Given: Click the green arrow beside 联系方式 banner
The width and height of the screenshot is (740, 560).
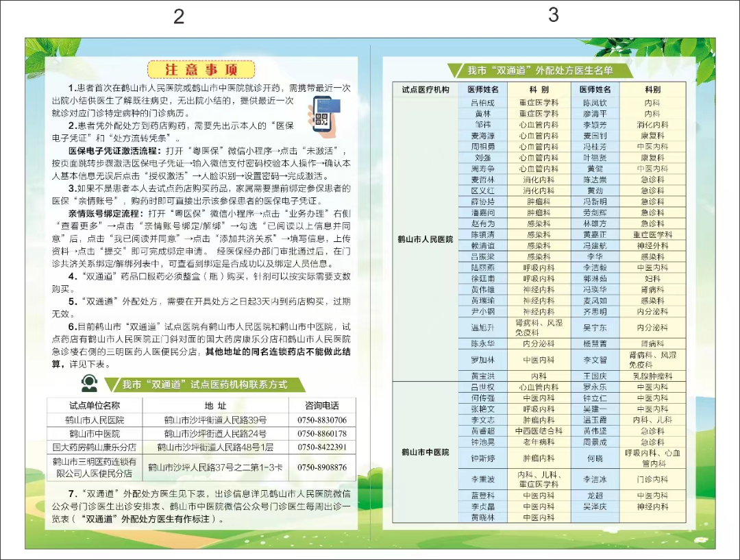Looking at the screenshot, I should [110, 384].
